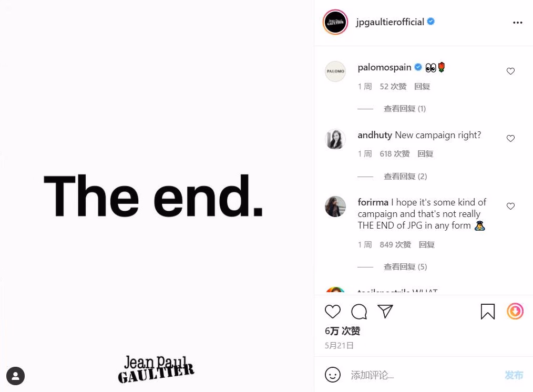This screenshot has height=392, width=533.
Task: Show tagged people icon on the image
Action: coord(15,376)
